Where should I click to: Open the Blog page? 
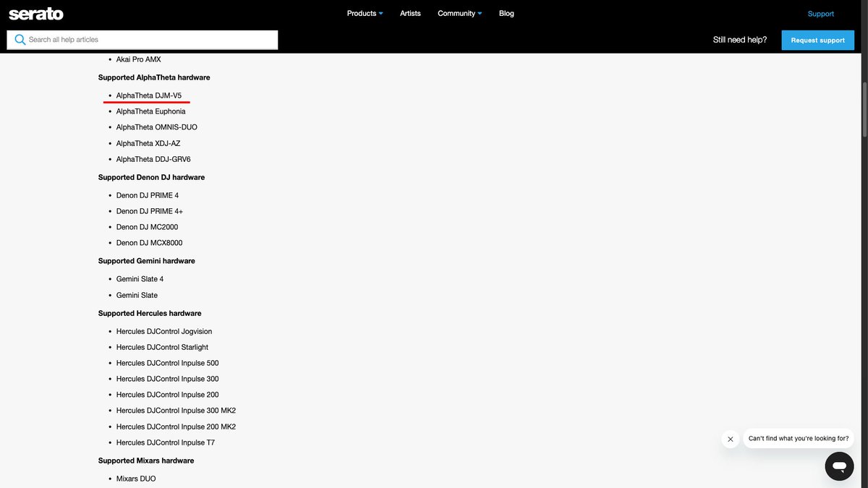pyautogui.click(x=506, y=13)
